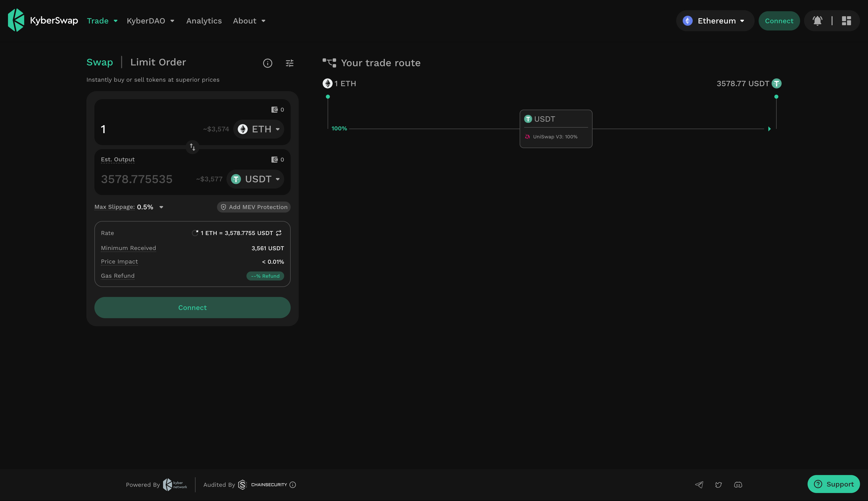Click the ~$3,577 output USD estimate
The width and height of the screenshot is (868, 501).
coord(209,179)
